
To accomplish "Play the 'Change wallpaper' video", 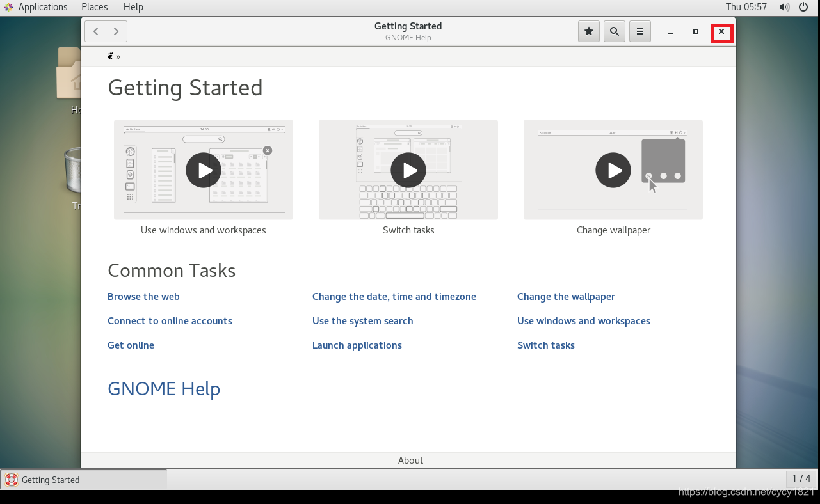I will [x=613, y=170].
